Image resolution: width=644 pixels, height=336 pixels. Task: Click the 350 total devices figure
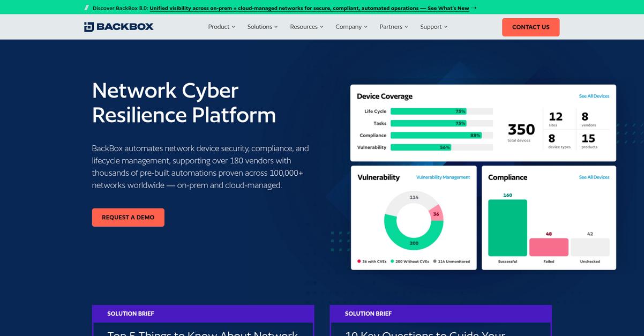click(521, 132)
